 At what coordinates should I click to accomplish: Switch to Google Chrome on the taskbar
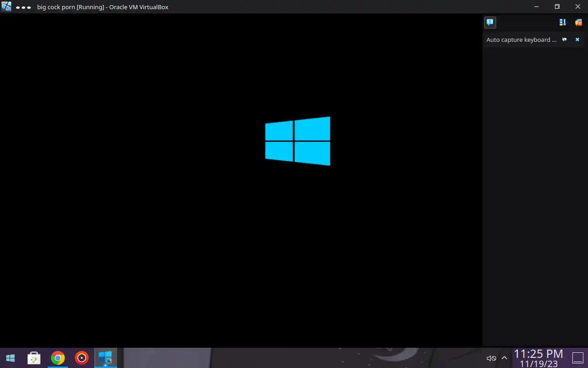58,358
